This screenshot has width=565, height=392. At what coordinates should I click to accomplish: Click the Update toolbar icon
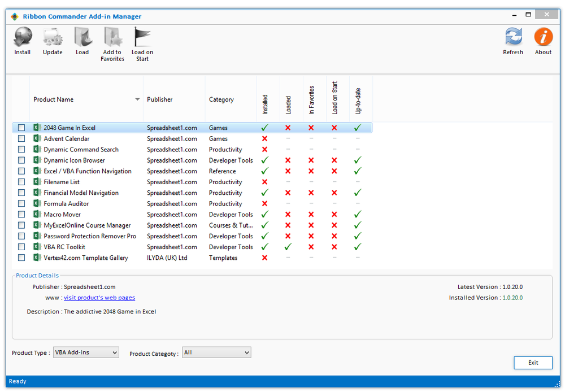pos(53,37)
